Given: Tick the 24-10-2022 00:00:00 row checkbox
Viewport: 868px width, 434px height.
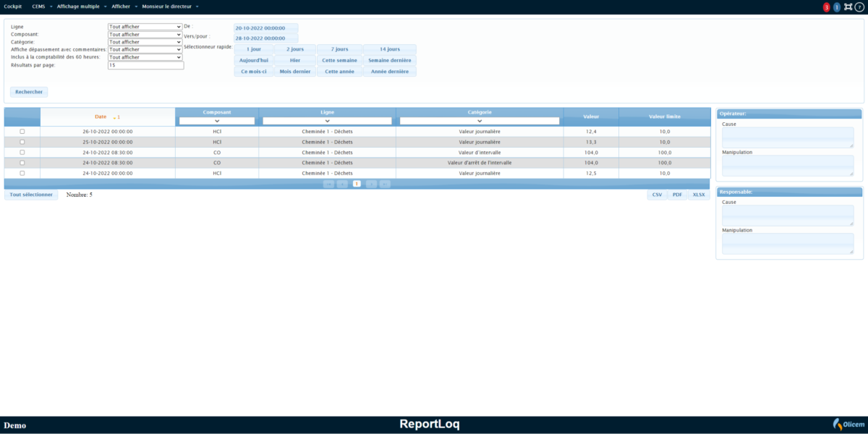Looking at the screenshot, I should tap(22, 174).
